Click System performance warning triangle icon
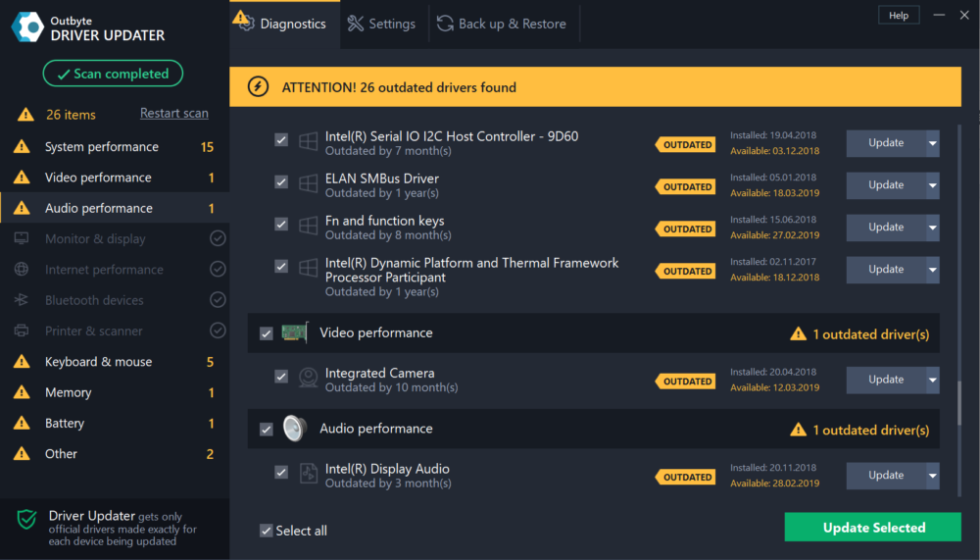 (22, 146)
